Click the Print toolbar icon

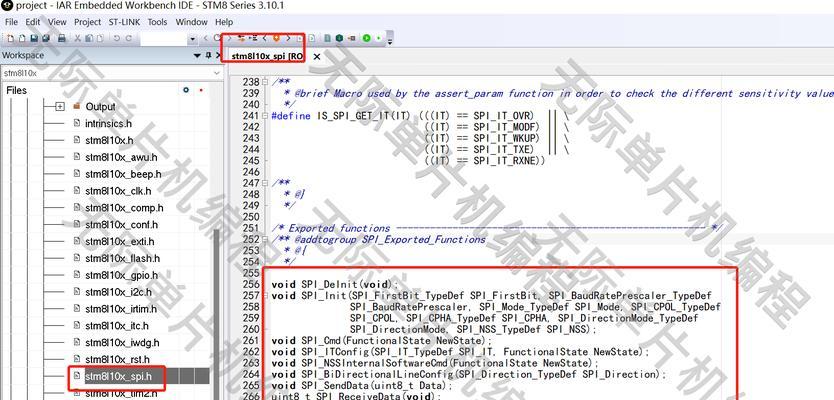62,38
